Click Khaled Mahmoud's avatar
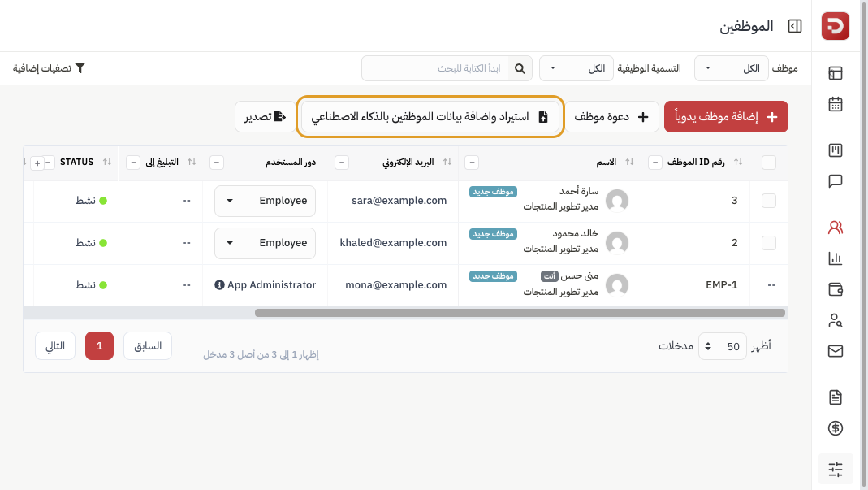Image resolution: width=868 pixels, height=490 pixels. click(x=616, y=242)
